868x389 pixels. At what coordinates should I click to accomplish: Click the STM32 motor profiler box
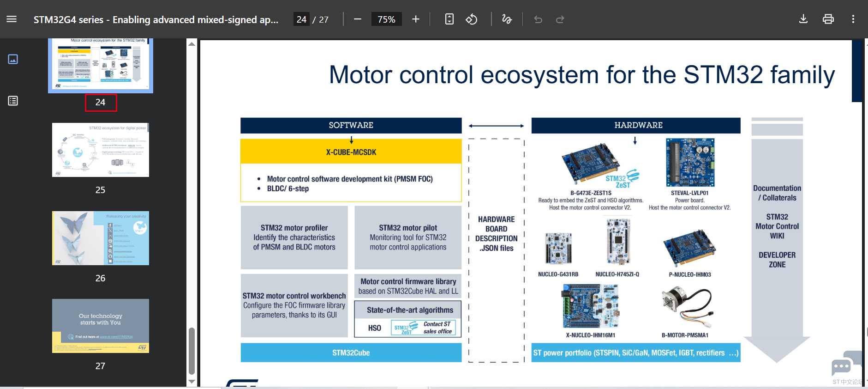[294, 237]
